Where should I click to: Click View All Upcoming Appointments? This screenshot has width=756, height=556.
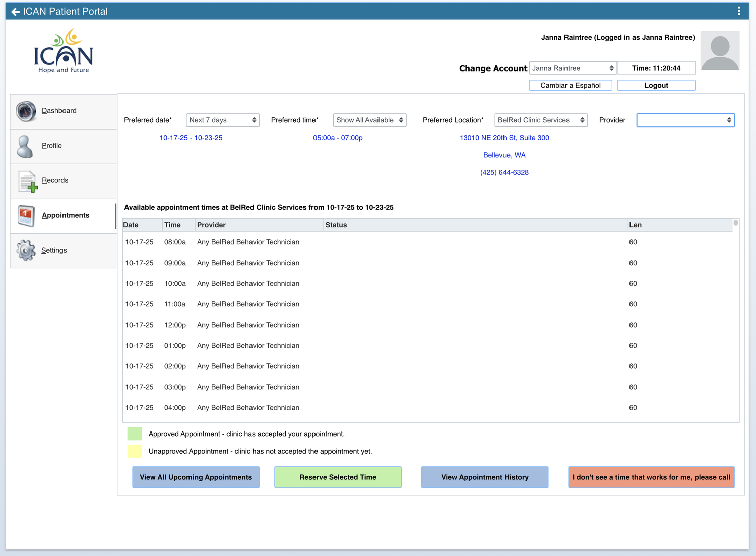pos(196,477)
